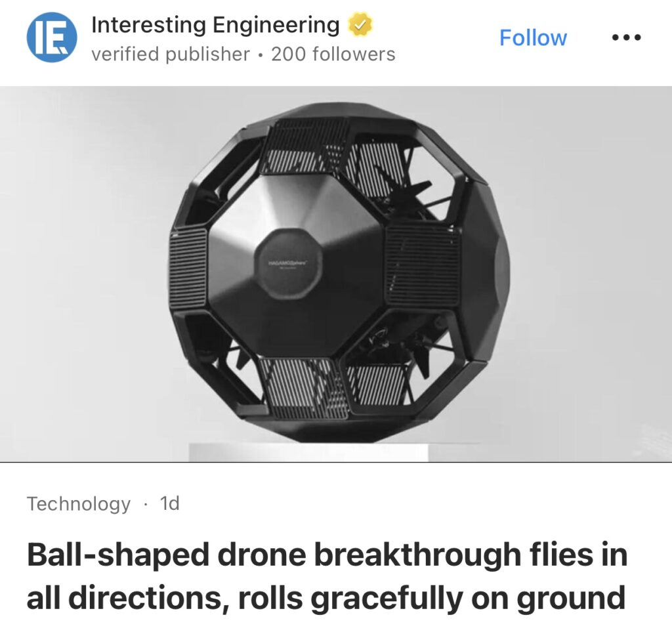The image size is (672, 636).
Task: View the "200 followers" count
Action: click(x=333, y=54)
